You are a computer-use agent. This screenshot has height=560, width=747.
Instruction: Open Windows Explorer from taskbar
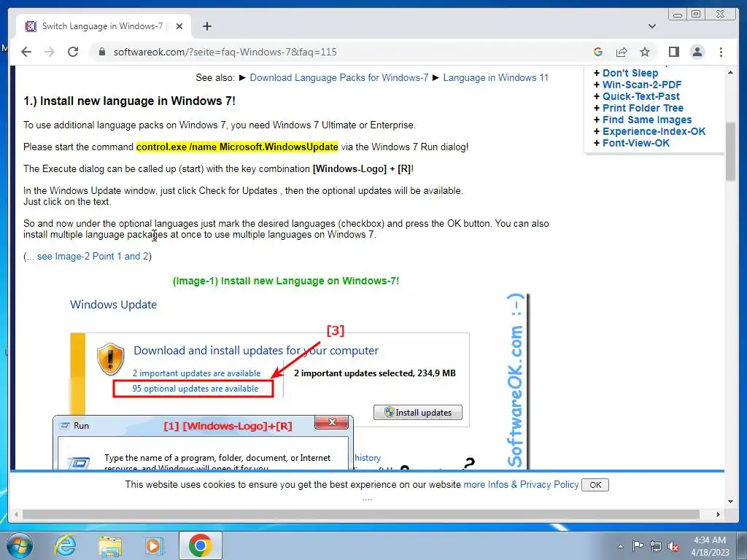tap(110, 545)
